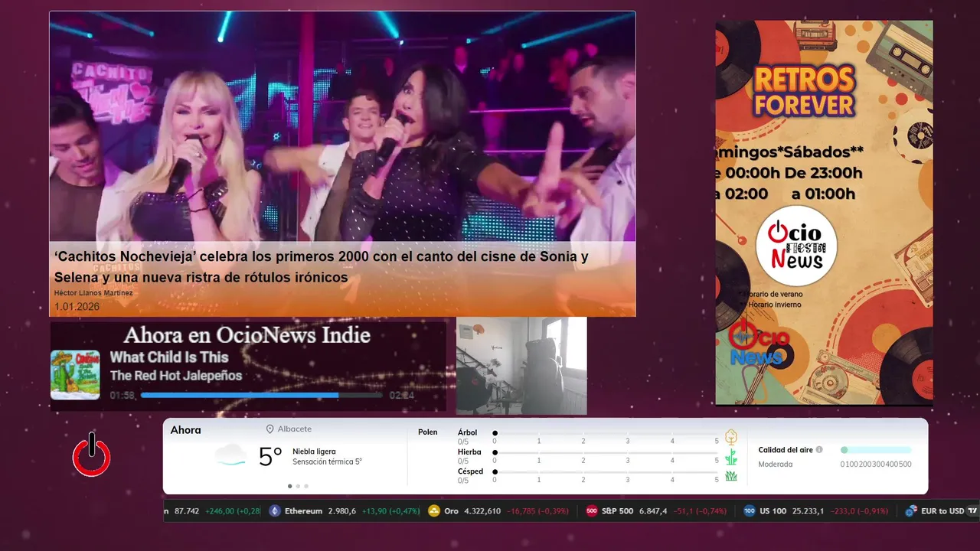The image size is (980, 551).
Task: Click the Ethereum coin icon
Action: tap(275, 511)
